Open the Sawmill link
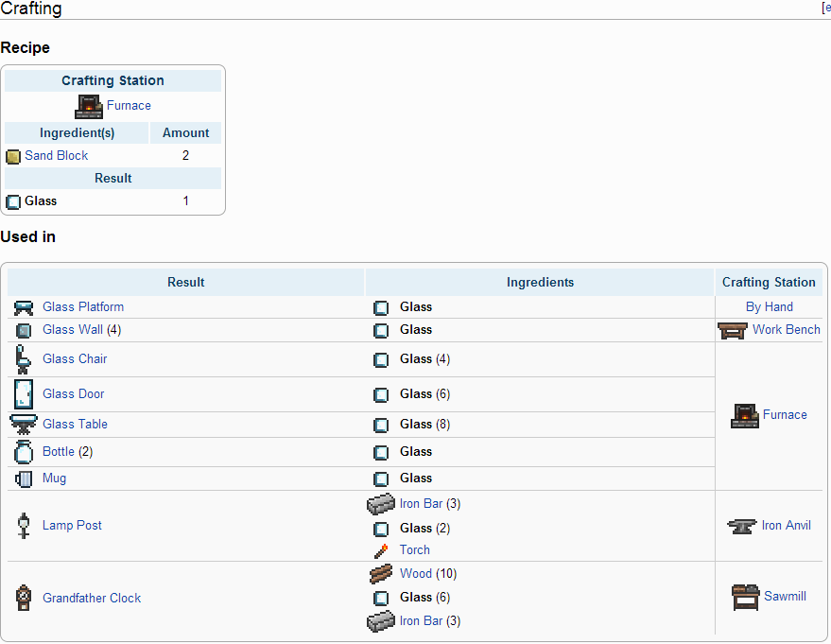Viewport: 831px width, 644px height. tap(785, 597)
